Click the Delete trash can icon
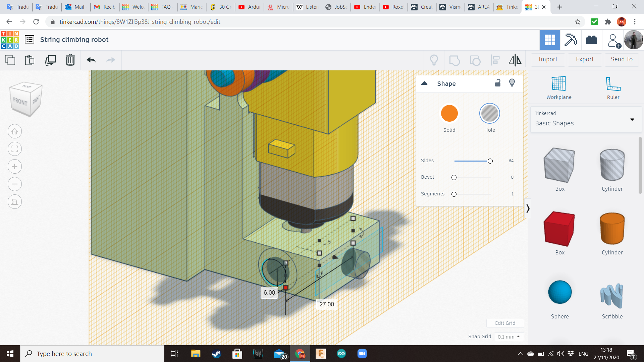 [70, 60]
